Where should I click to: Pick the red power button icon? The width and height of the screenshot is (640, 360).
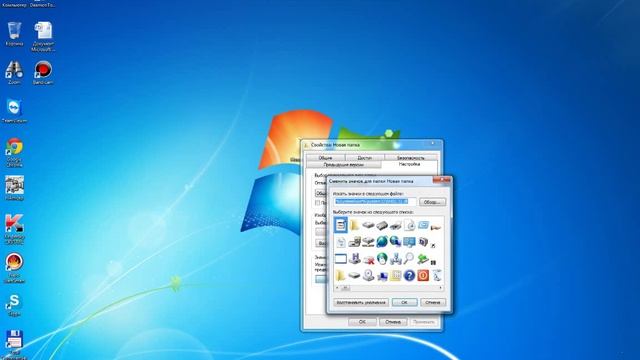(423, 276)
